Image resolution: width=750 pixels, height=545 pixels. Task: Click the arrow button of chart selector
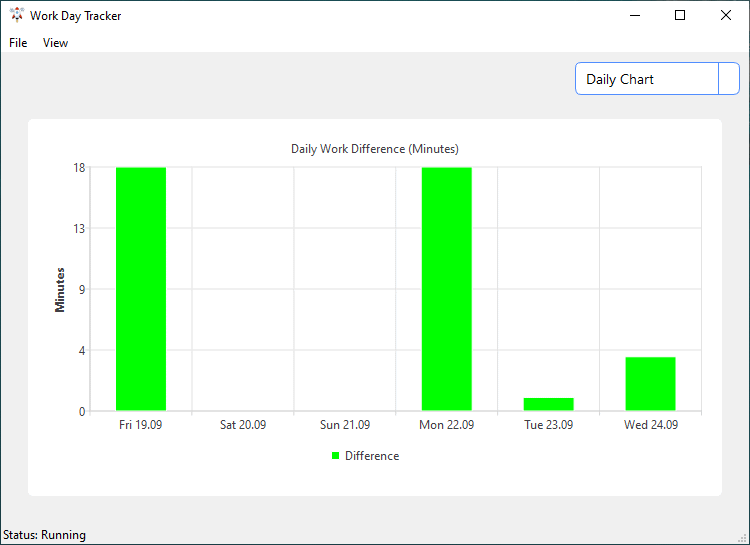point(728,79)
